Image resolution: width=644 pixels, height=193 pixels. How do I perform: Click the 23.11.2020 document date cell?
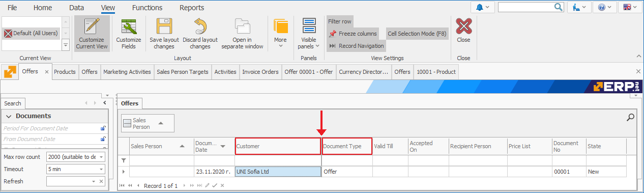(x=214, y=172)
